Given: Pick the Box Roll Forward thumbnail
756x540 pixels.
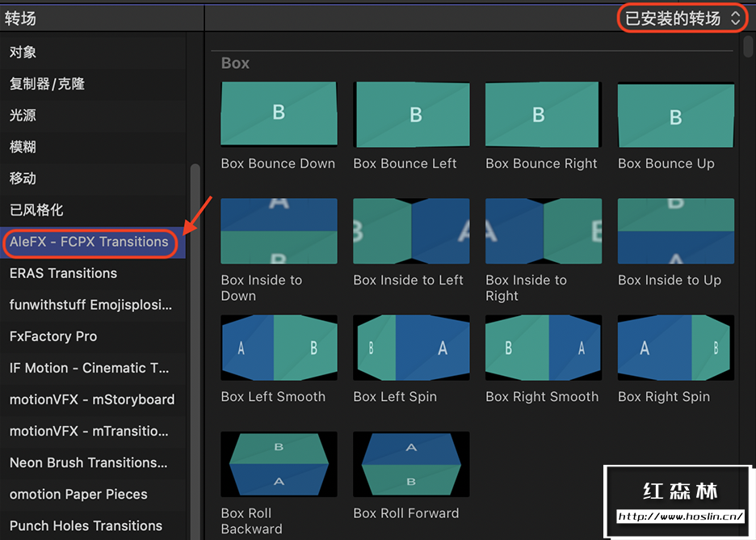Looking at the screenshot, I should tap(411, 465).
